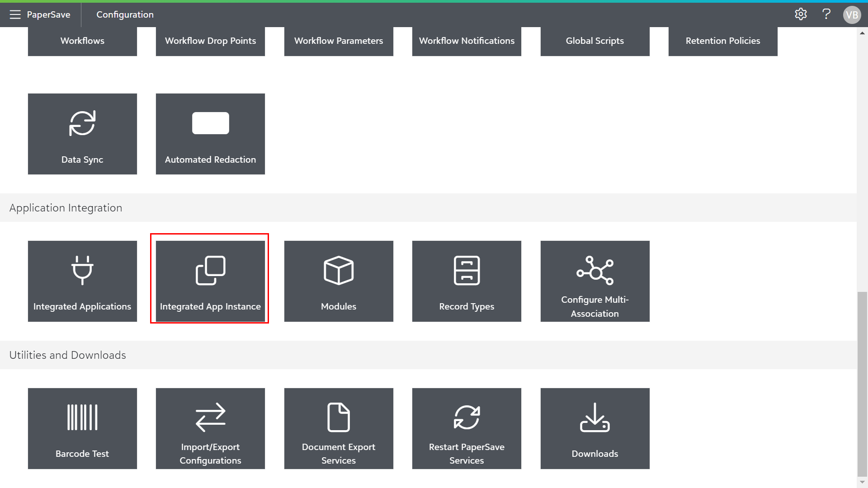868x488 pixels.
Task: Open the Import/Export Configurations tile
Action: pos(210,428)
